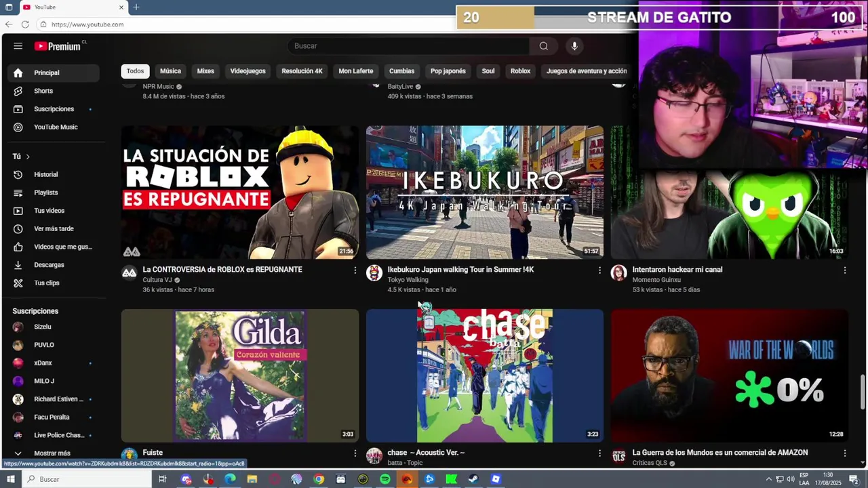Image resolution: width=868 pixels, height=488 pixels.
Task: Open Facu Peralta subscription channel
Action: pos(54,418)
